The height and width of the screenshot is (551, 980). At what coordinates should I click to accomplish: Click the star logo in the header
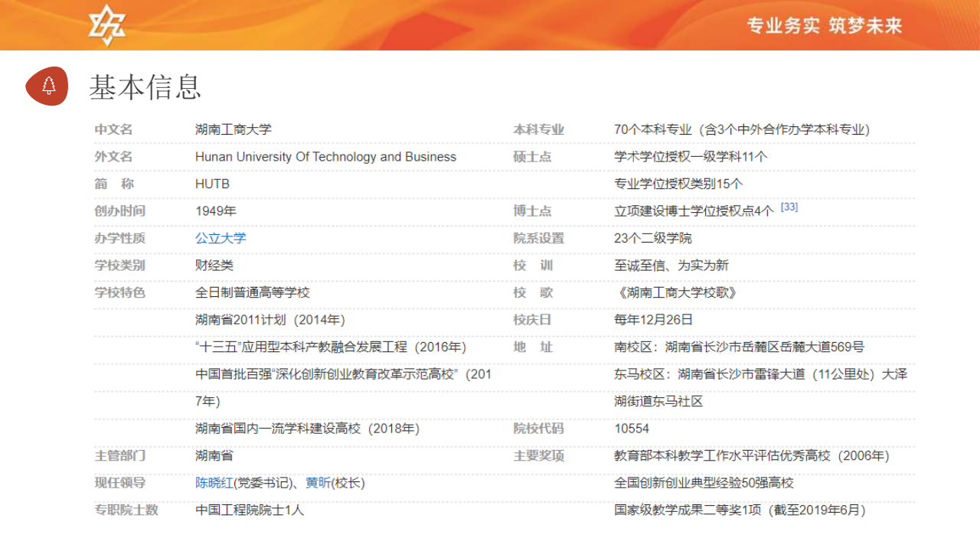[x=107, y=24]
